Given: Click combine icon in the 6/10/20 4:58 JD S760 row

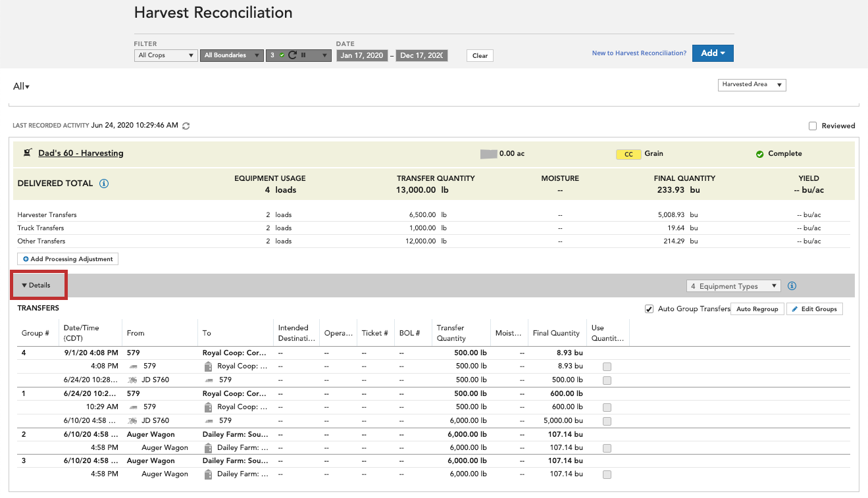Looking at the screenshot, I should (133, 420).
